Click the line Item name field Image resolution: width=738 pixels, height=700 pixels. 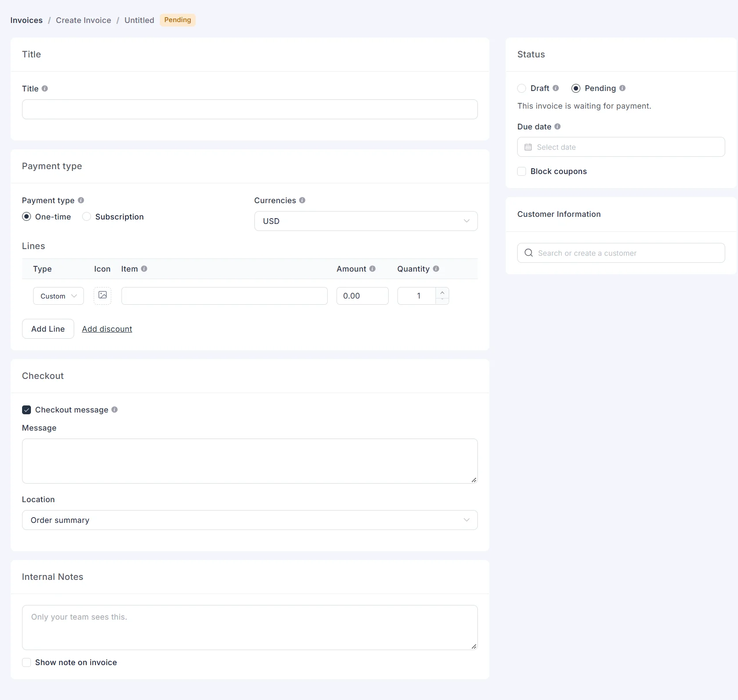click(x=224, y=296)
